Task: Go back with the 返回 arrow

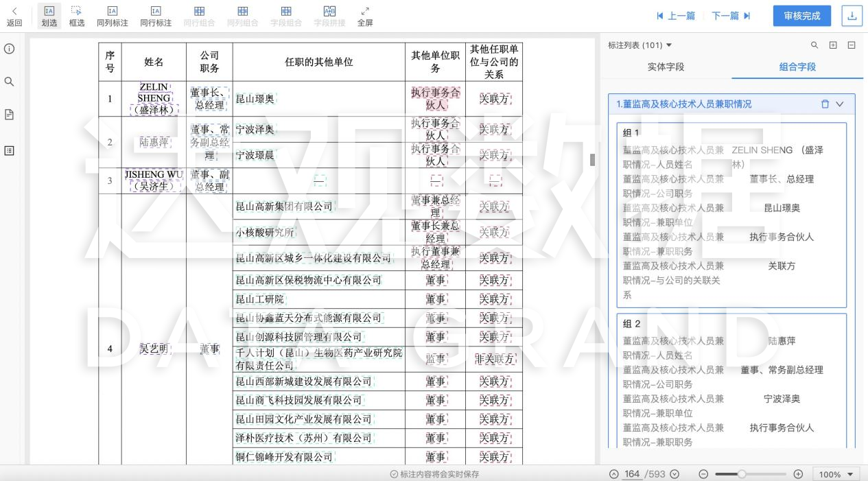Action: [x=14, y=16]
